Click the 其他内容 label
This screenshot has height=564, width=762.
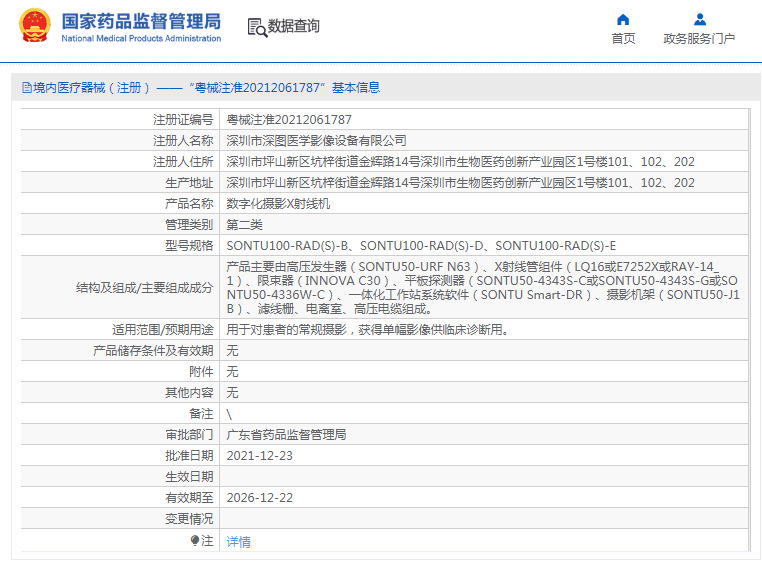tap(189, 393)
